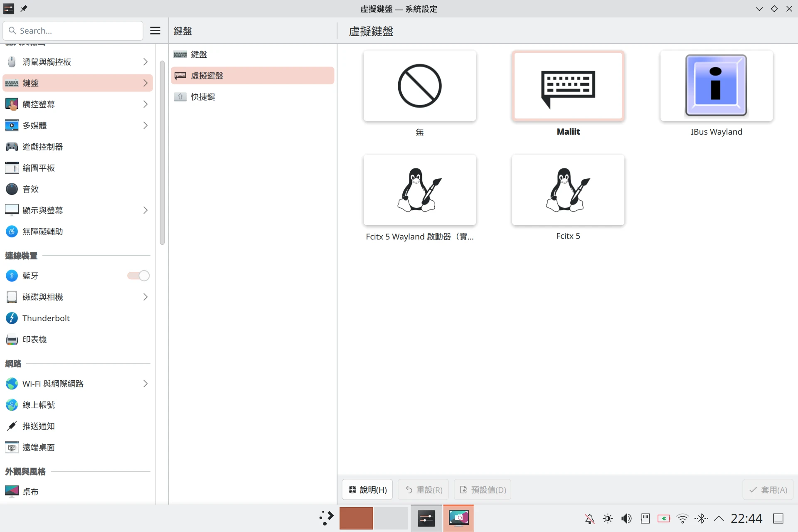Select the IBus Wayland icon
Image resolution: width=798 pixels, height=532 pixels.
point(716,86)
